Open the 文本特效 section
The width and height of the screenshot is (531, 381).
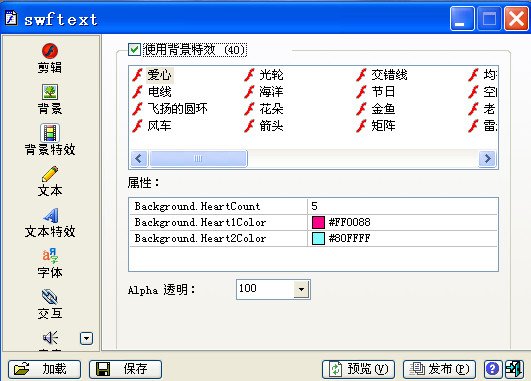[x=50, y=222]
